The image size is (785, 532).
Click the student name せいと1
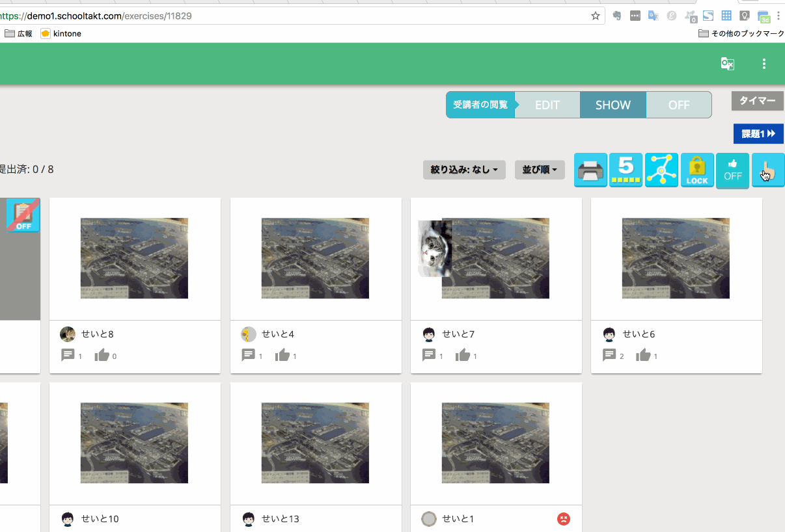click(458, 519)
